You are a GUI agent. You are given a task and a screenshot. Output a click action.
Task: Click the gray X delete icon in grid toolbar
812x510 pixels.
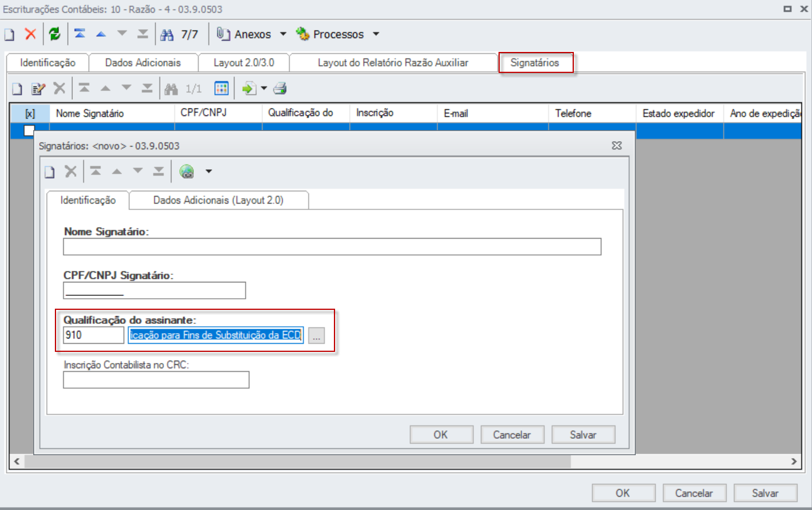click(x=60, y=89)
